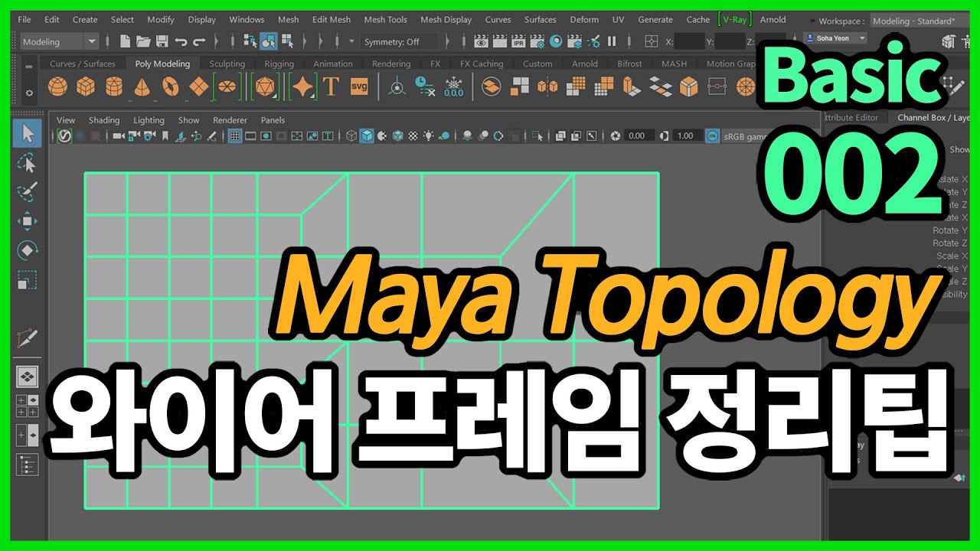980x551 pixels.
Task: Click the platonic solid shelf icon
Action: click(264, 87)
